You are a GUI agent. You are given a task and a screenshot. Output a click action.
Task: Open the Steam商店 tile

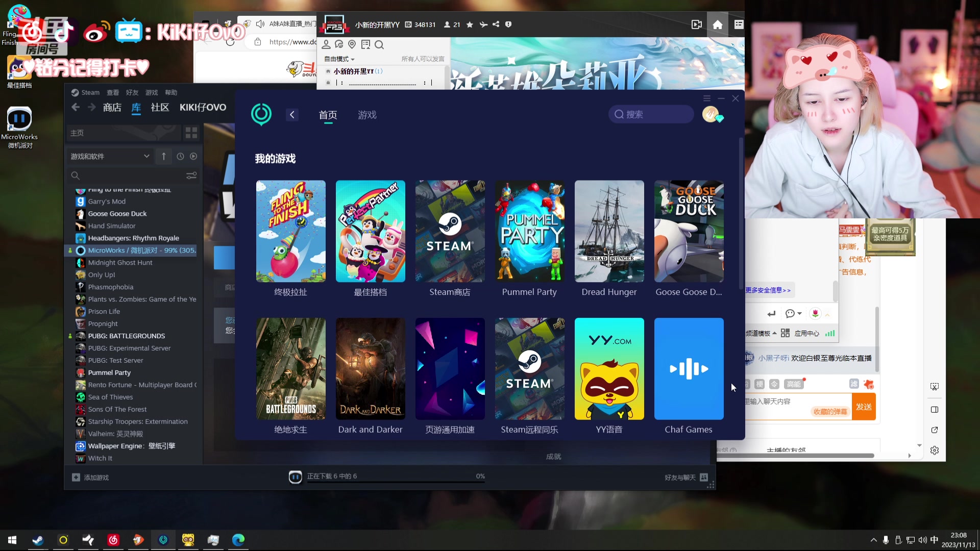coord(450,231)
